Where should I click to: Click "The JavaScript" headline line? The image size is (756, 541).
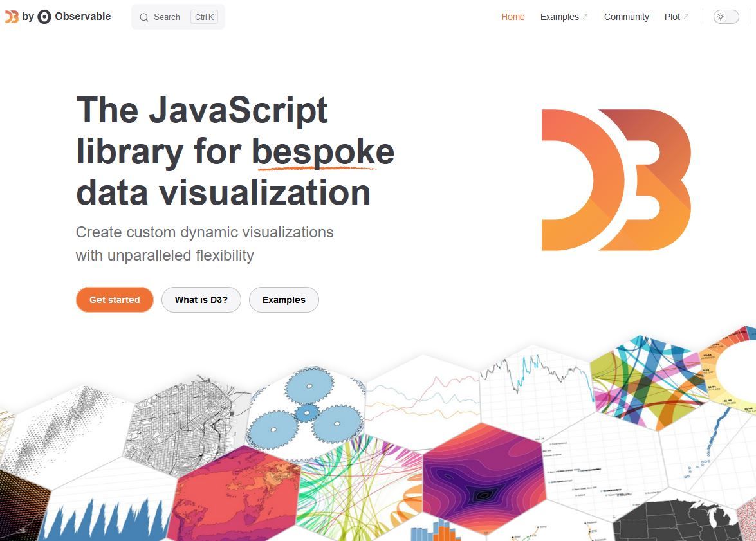click(202, 111)
